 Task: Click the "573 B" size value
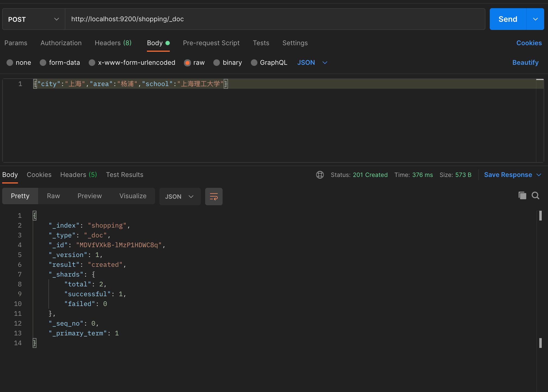point(463,175)
